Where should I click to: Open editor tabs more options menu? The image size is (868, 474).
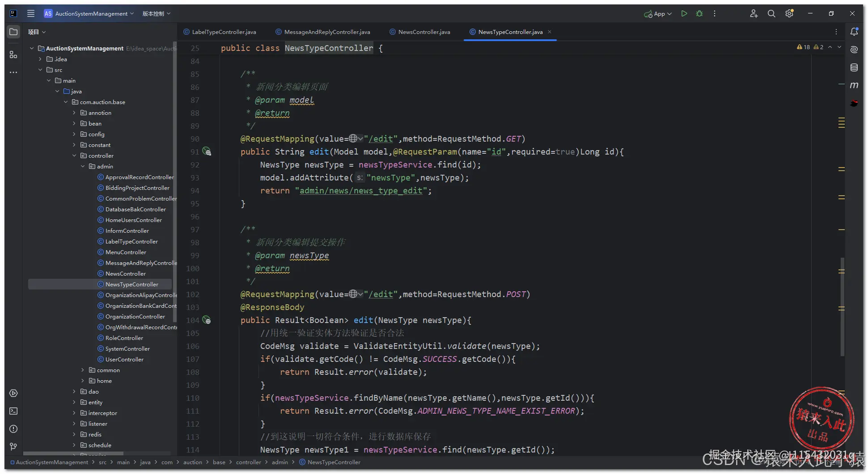pyautogui.click(x=836, y=32)
